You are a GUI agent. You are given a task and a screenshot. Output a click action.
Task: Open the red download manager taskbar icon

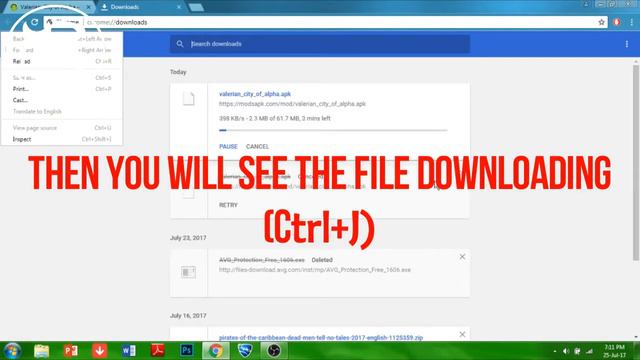pos(100,351)
